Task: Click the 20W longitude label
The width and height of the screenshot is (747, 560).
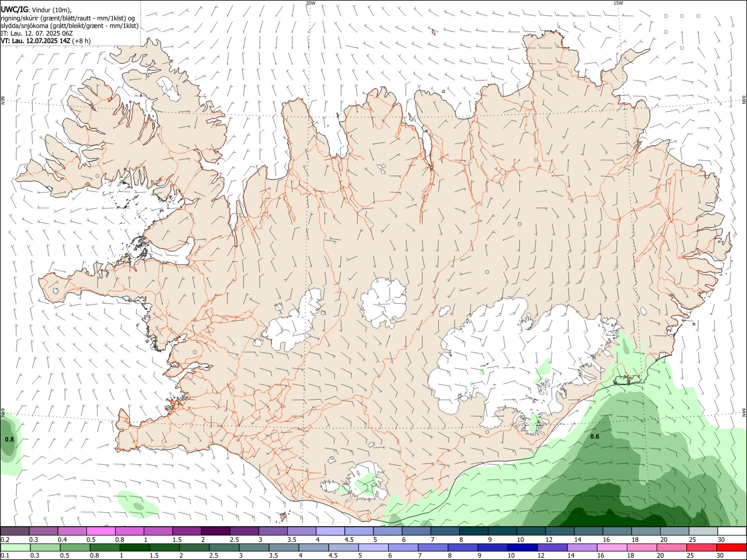Action: point(310,3)
